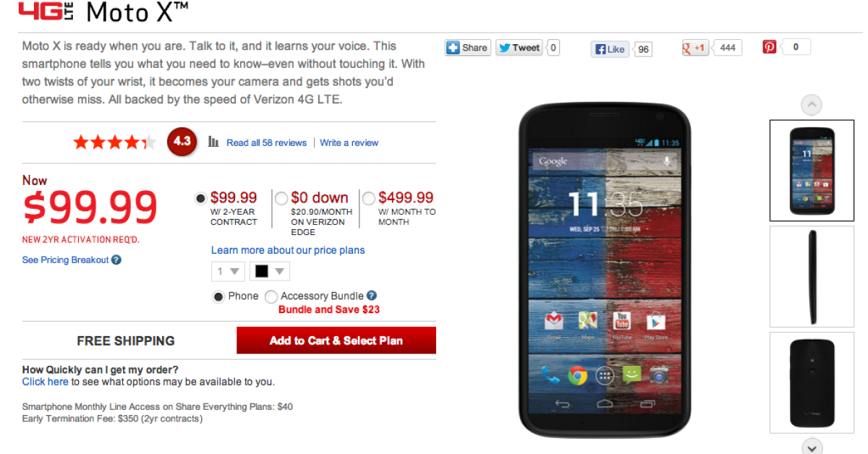
Task: Click the Google +1 button
Action: tap(695, 48)
